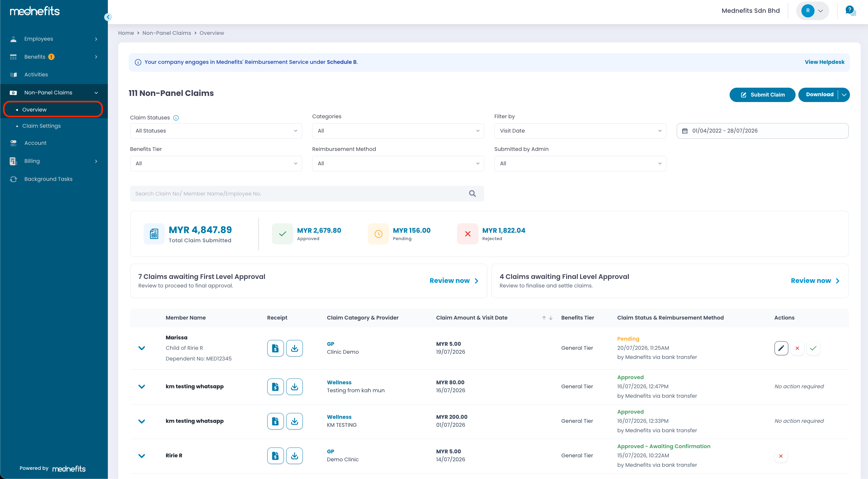The image size is (868, 479).
Task: Click Claim Statuses info icon
Action: coord(176,118)
